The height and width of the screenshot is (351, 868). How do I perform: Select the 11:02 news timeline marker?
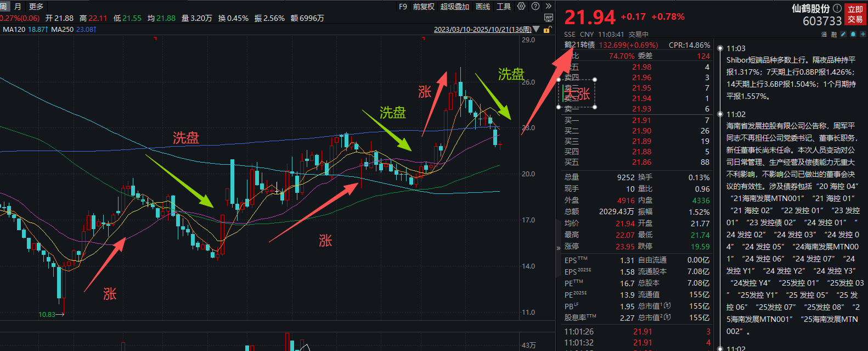click(720, 114)
